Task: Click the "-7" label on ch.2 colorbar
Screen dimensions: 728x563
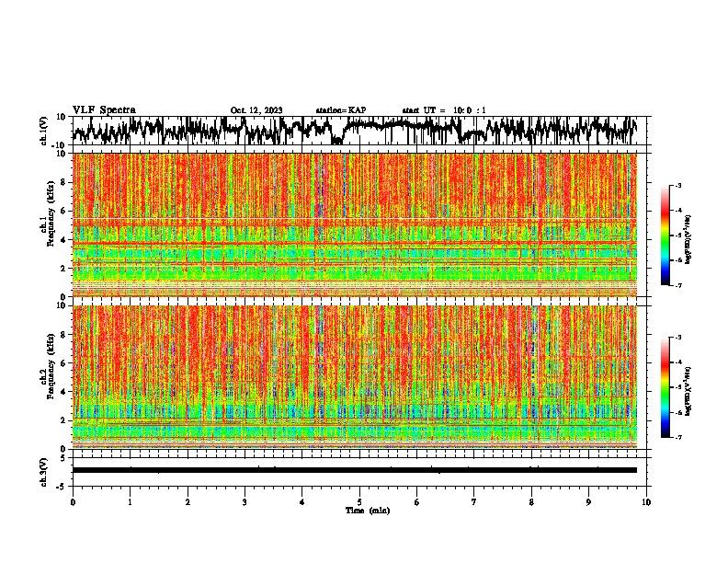Action: tap(678, 437)
